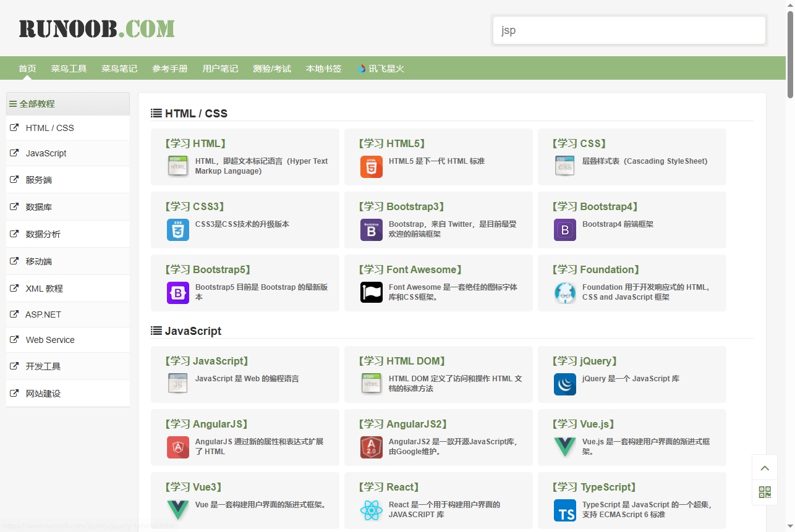Image resolution: width=795 pixels, height=532 pixels.
Task: Open the 用户笔记 navigation item
Action: 220,69
